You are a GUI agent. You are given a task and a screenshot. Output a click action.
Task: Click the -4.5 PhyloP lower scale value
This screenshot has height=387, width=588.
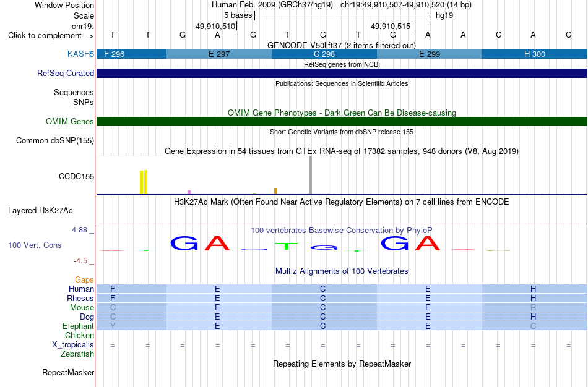[80, 261]
